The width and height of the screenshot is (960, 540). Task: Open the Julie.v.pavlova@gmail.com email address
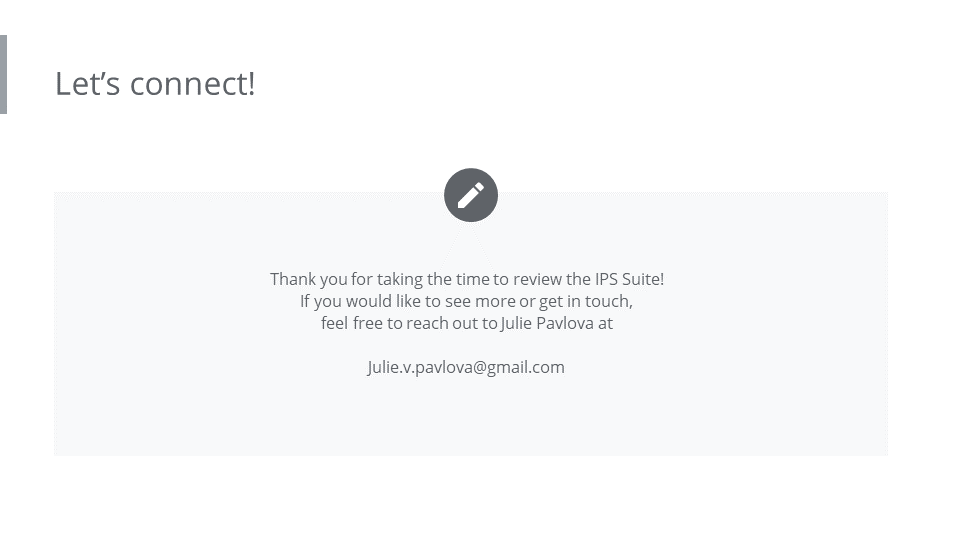coord(466,367)
